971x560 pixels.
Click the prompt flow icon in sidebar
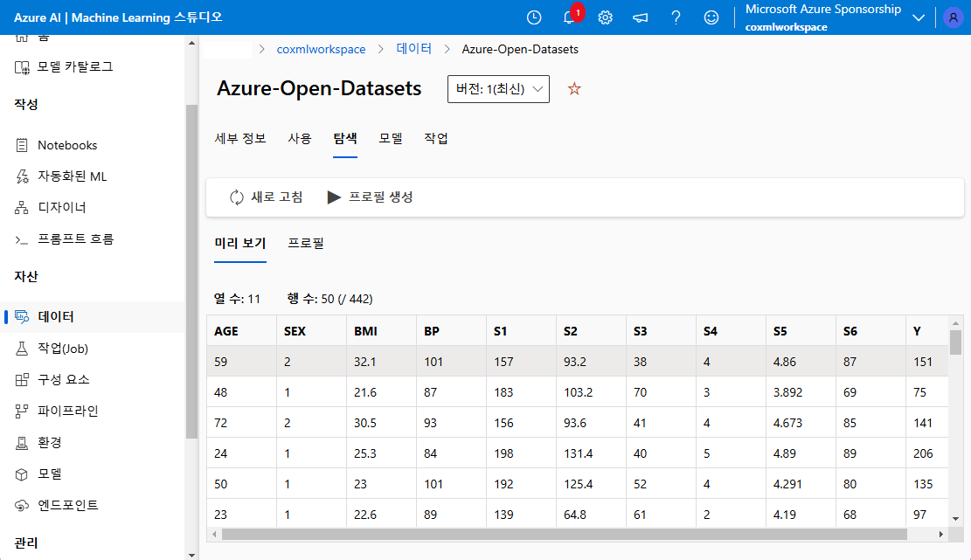click(22, 239)
